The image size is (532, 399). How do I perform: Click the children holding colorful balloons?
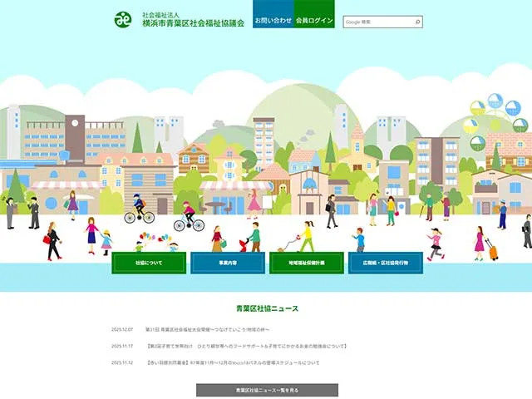pos(150,242)
